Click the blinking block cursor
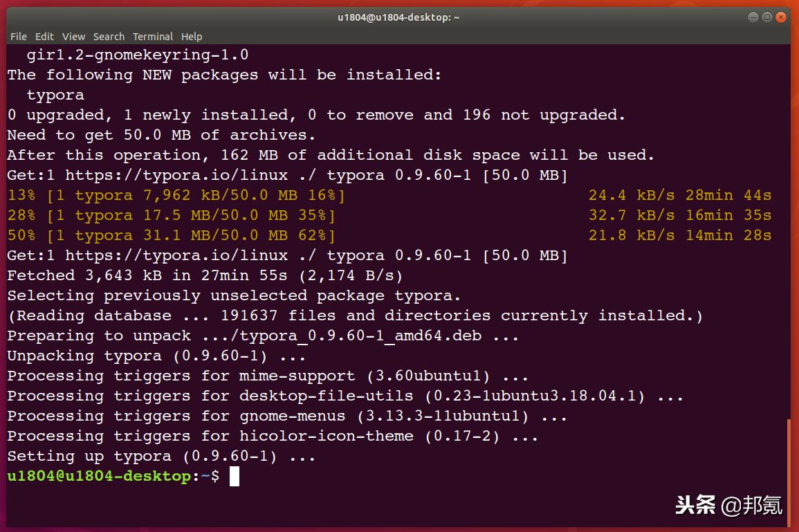The width and height of the screenshot is (799, 532). (235, 476)
